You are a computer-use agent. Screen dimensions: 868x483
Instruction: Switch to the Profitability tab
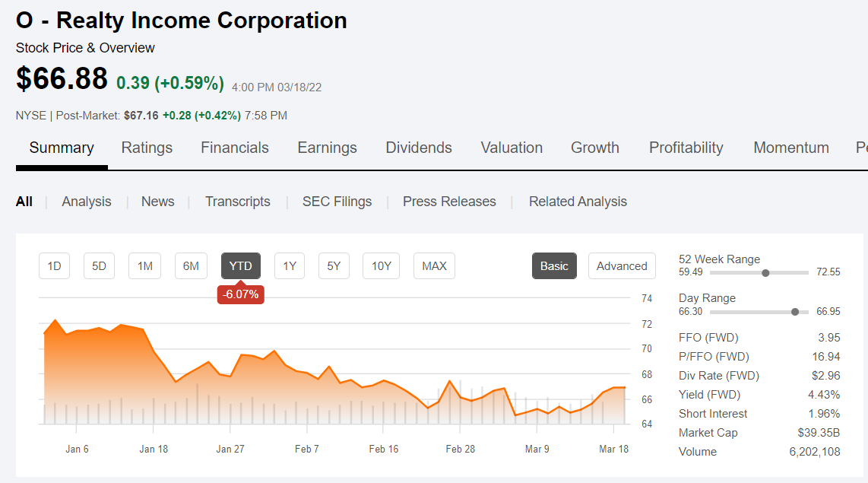pyautogui.click(x=686, y=148)
